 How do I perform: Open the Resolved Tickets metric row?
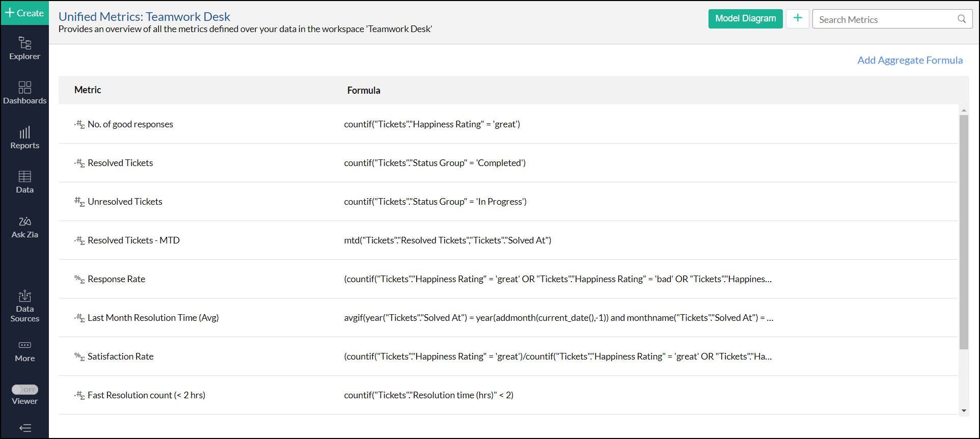[120, 163]
